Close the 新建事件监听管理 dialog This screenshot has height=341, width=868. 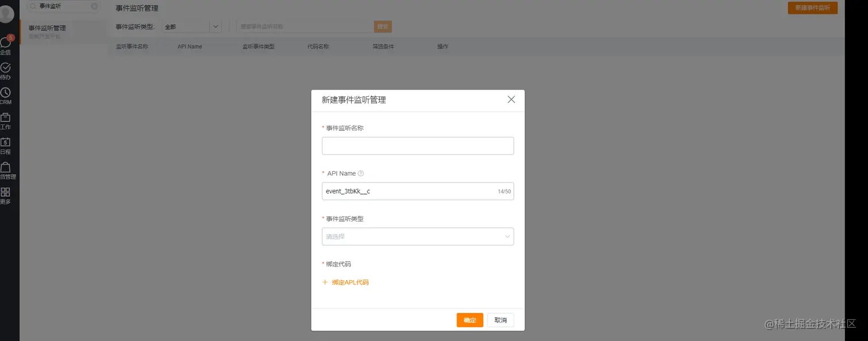point(511,99)
